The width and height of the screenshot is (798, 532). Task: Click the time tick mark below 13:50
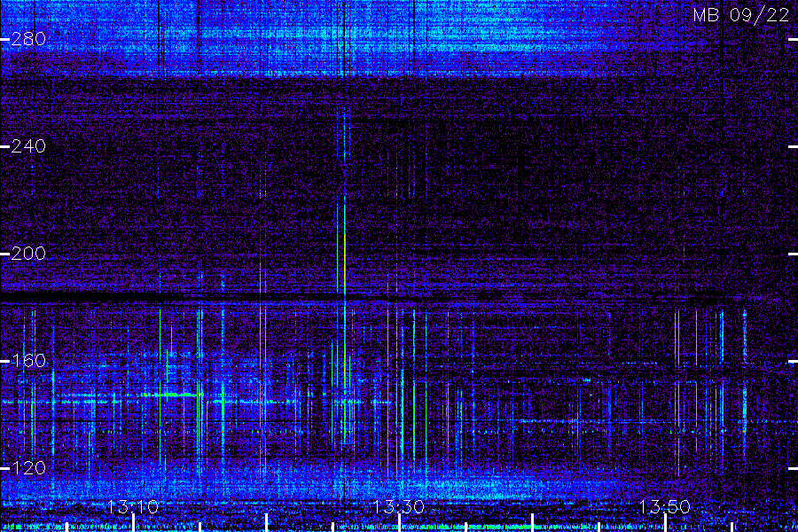pos(665,523)
